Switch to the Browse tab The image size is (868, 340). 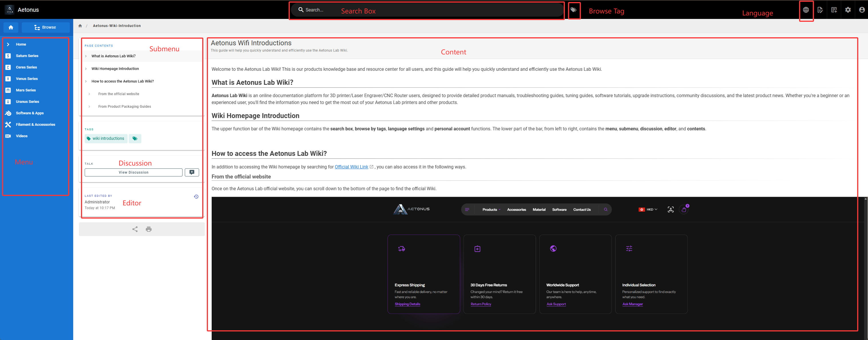[x=45, y=27]
